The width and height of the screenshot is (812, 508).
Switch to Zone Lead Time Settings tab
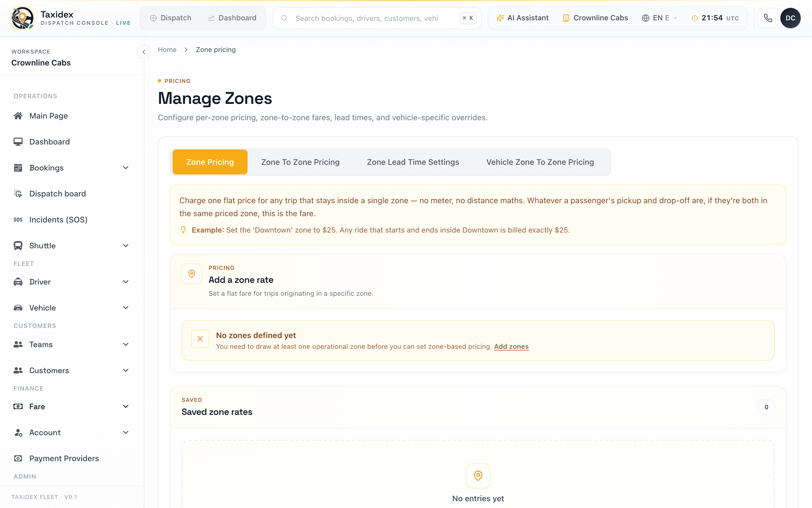(413, 162)
